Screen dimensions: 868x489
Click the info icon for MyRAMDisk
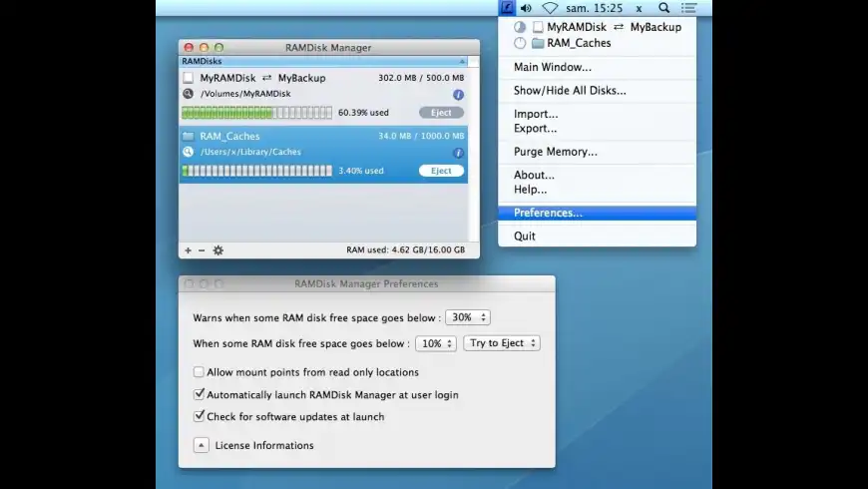(x=458, y=95)
